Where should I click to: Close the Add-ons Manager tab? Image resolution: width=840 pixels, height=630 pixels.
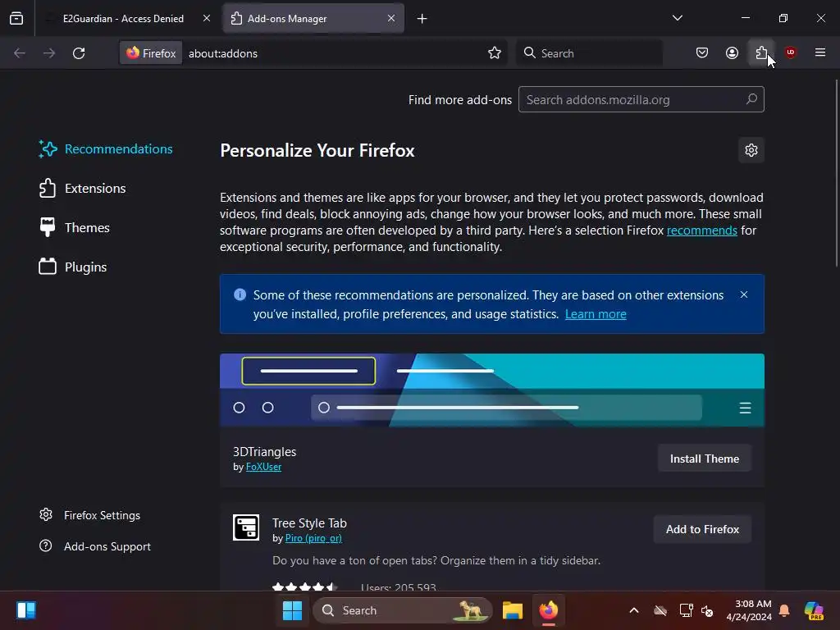391,18
